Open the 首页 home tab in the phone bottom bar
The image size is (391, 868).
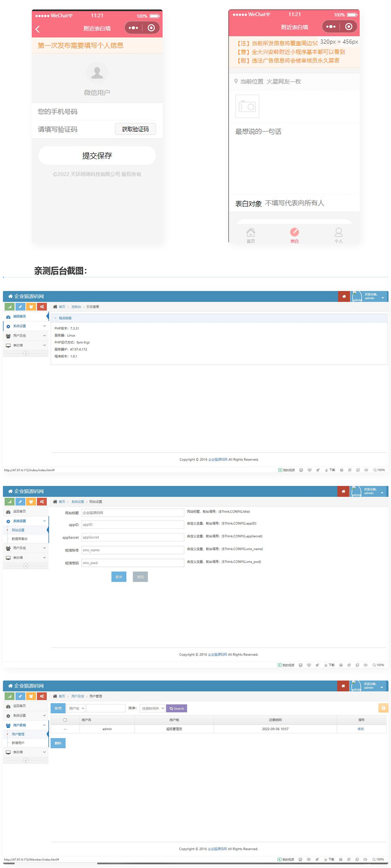point(250,235)
